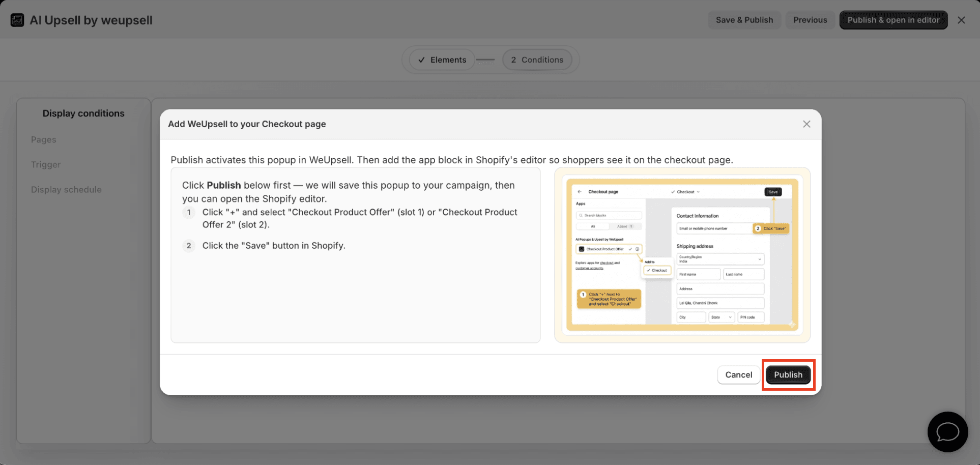Open the Conditions step
Image resolution: width=980 pixels, height=465 pixels.
pos(537,60)
